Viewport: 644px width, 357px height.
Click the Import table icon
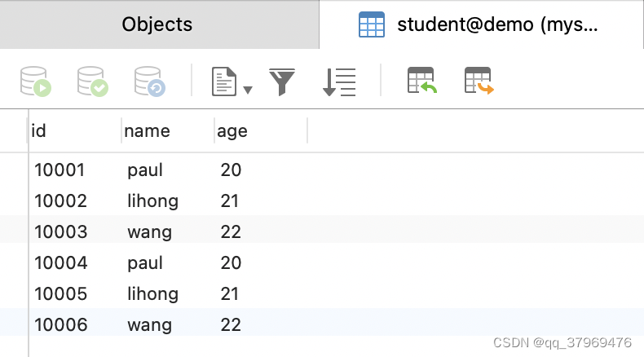pos(422,82)
